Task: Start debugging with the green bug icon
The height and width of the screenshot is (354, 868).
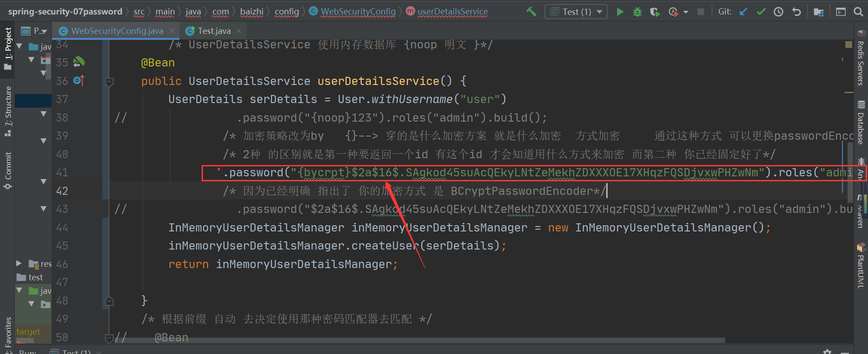Action: 637,12
